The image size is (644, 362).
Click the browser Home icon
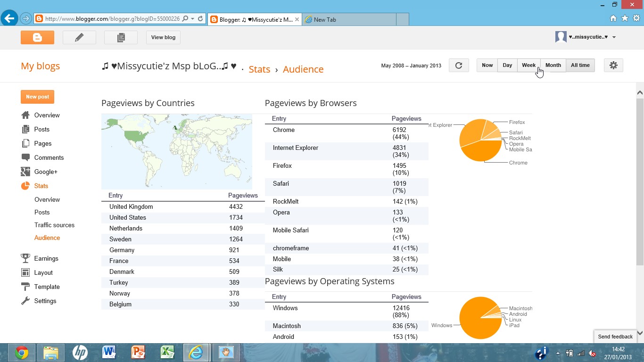(x=613, y=18)
